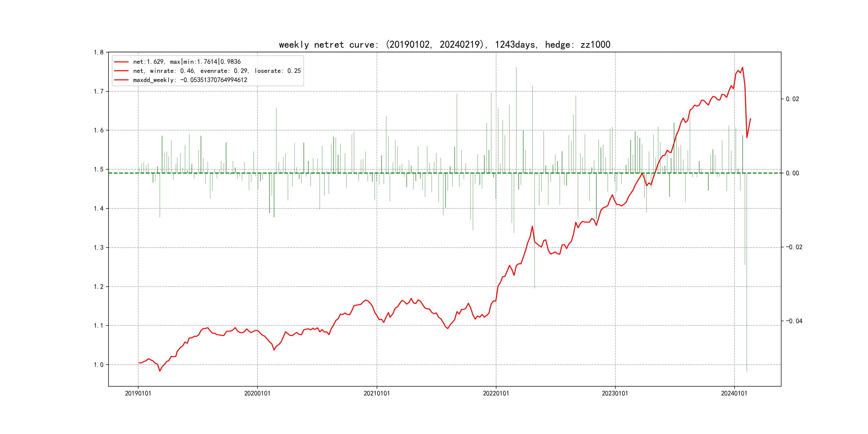Viewport: 868px width, 434px height.
Task: Click the 20200101 x-axis label
Action: point(257,393)
